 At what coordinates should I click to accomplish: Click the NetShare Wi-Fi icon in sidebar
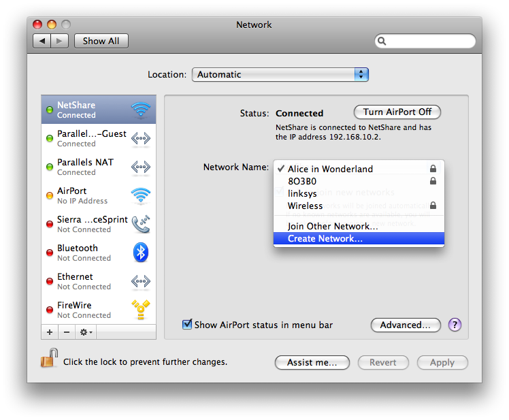[x=141, y=110]
